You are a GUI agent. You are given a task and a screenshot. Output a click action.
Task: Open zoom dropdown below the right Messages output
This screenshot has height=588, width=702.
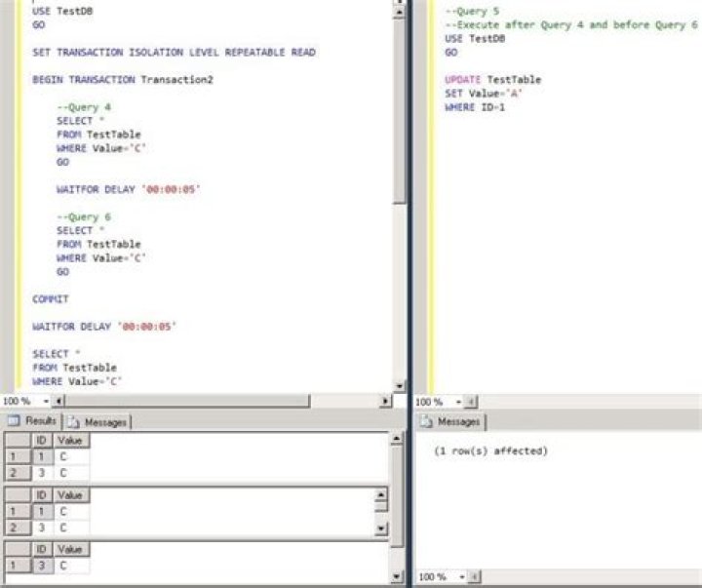[452, 577]
